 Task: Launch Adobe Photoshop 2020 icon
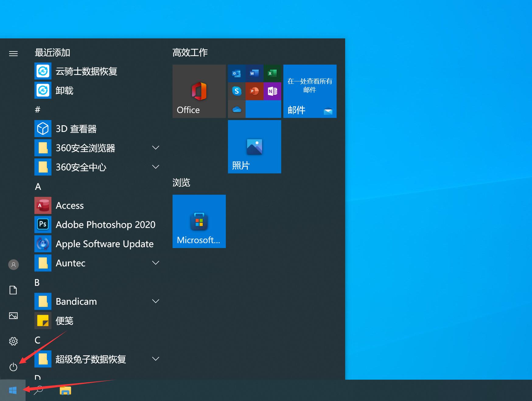[43, 225]
